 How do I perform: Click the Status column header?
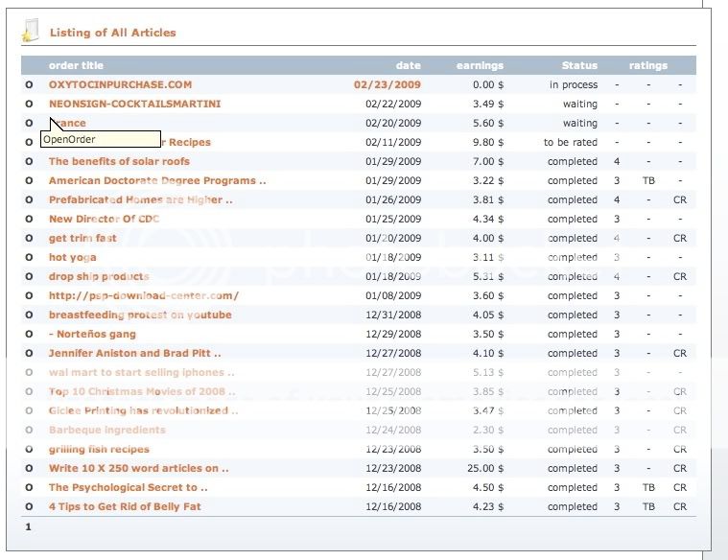(579, 66)
